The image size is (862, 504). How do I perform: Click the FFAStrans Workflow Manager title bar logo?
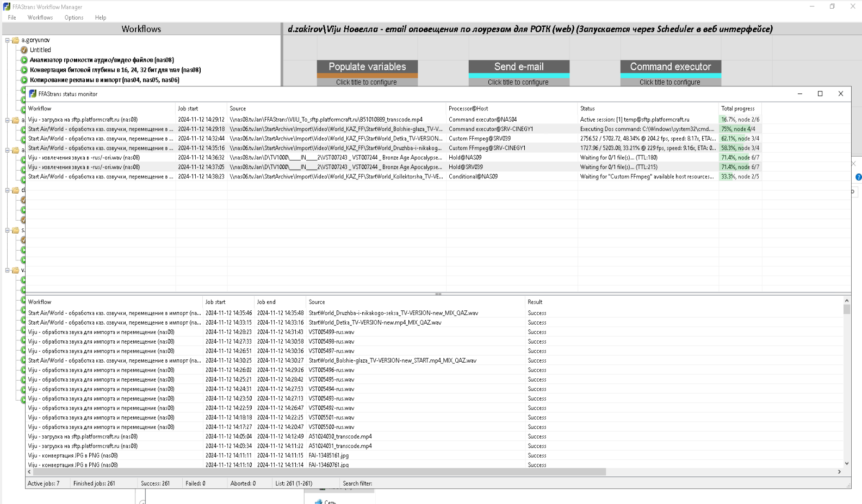pyautogui.click(x=7, y=7)
